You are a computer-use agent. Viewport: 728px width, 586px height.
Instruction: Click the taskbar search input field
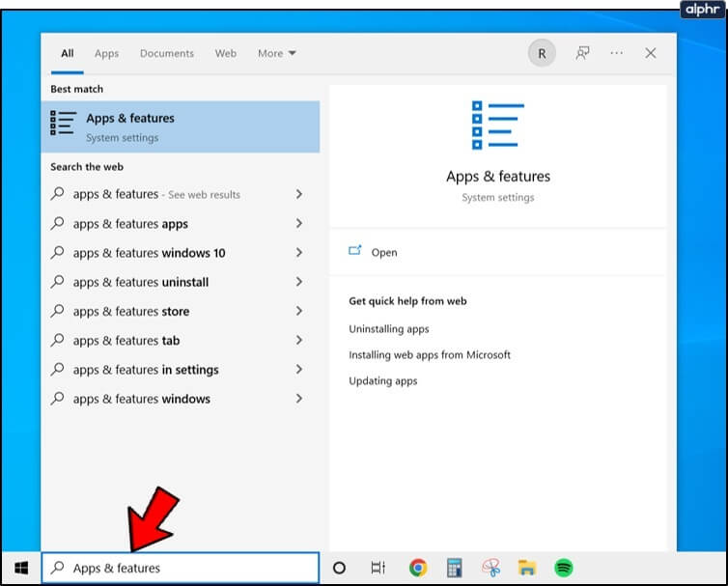coord(181,568)
